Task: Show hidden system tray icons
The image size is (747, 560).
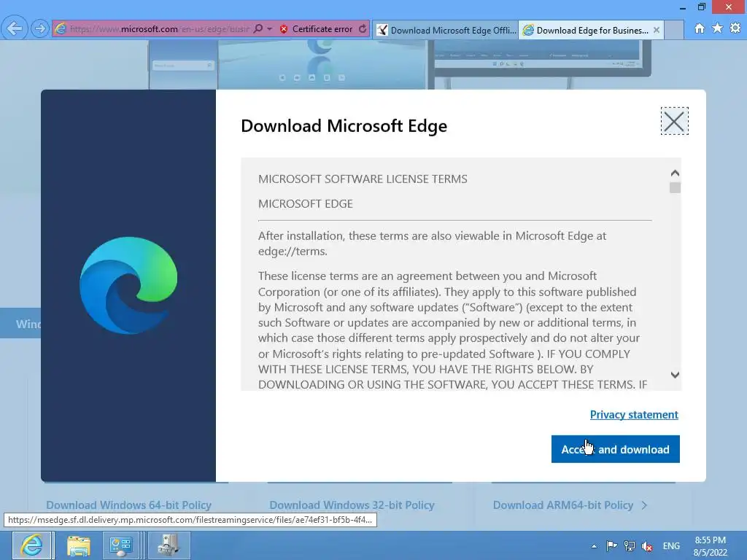Action: [x=594, y=546]
